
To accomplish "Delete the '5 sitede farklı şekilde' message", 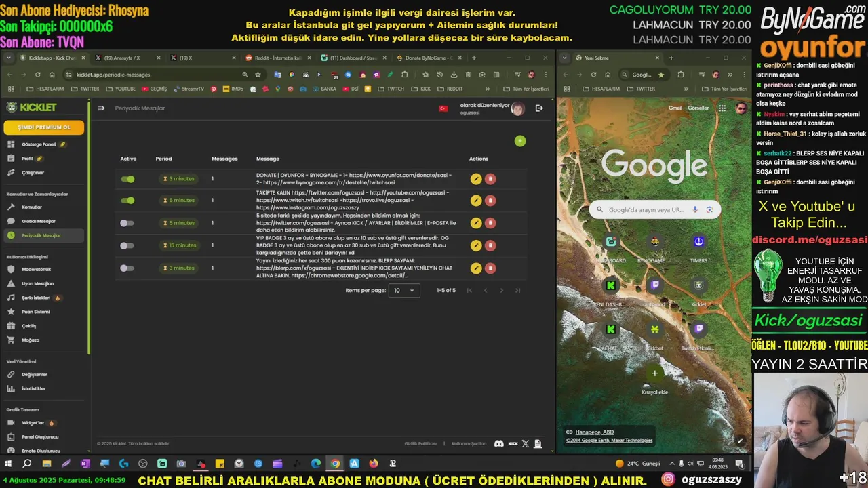I will coord(490,223).
